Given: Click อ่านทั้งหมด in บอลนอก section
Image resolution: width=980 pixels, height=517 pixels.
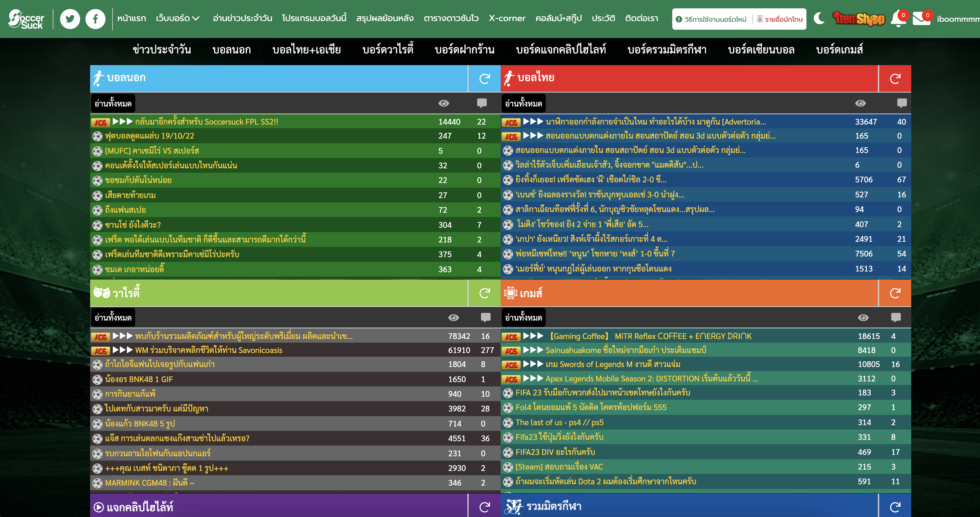Looking at the screenshot, I should (x=113, y=103).
